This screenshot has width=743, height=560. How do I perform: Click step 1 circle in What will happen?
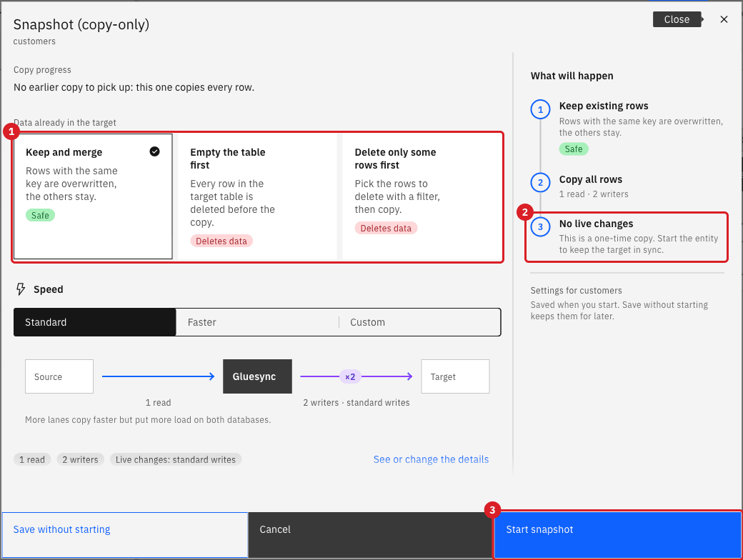point(540,109)
